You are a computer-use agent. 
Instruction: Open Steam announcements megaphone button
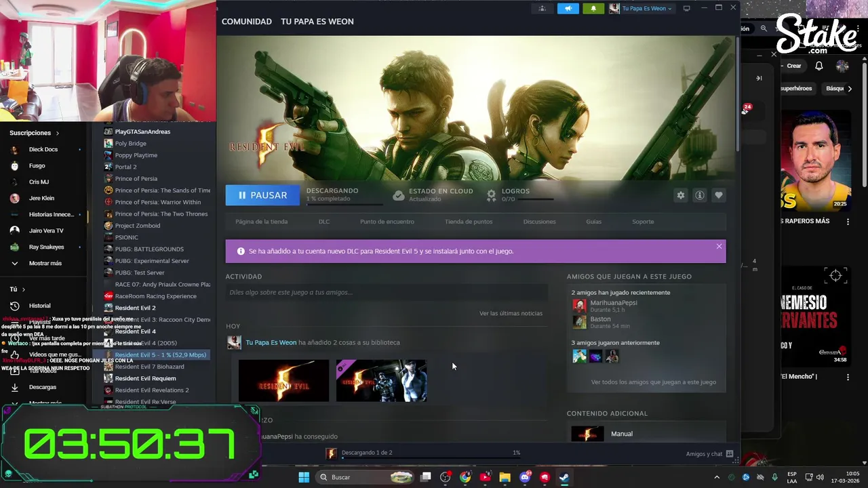568,8
